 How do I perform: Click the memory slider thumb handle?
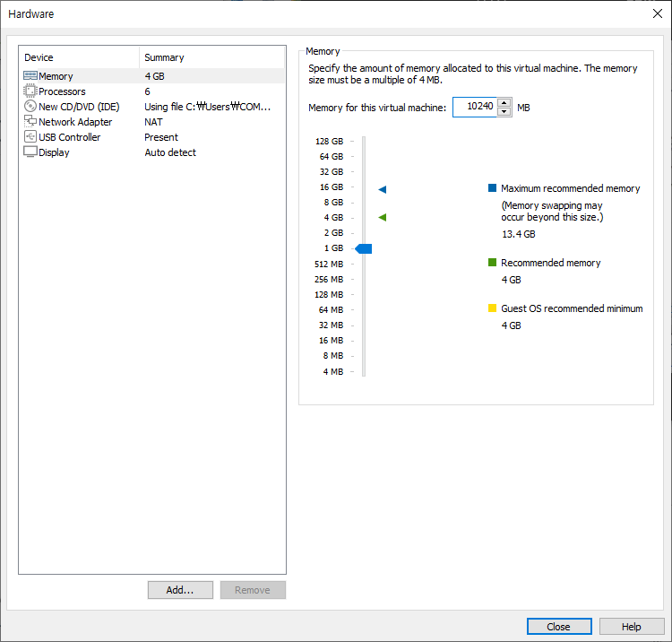coord(364,248)
